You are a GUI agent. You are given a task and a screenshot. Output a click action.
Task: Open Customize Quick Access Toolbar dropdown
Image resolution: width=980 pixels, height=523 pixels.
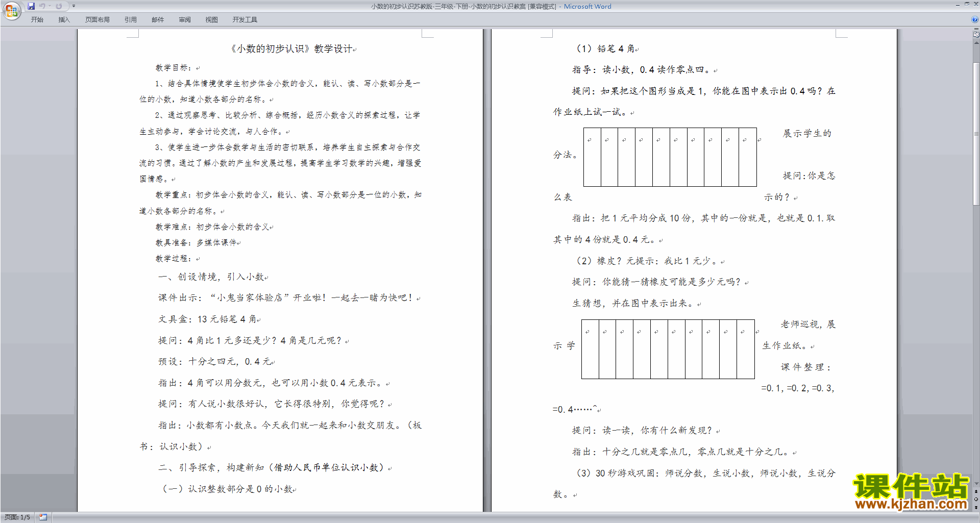(x=73, y=6)
